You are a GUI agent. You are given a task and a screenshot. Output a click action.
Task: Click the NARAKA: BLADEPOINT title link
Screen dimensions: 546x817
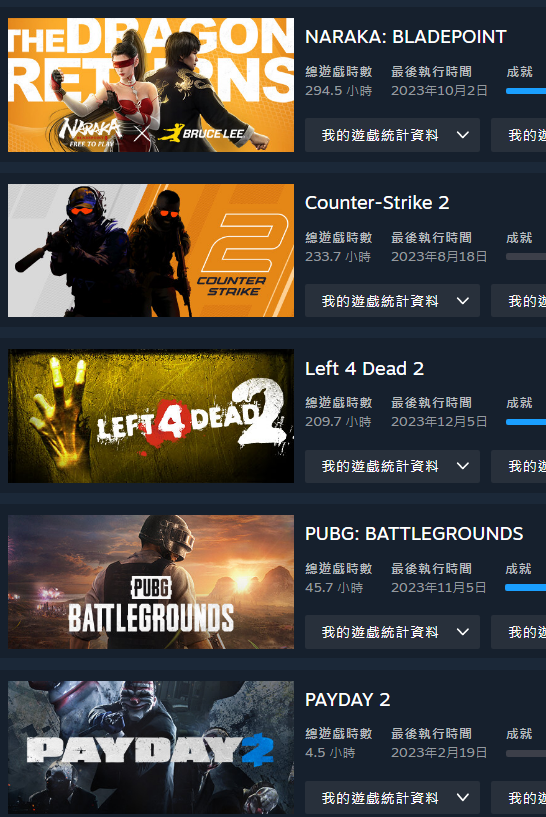[406, 37]
